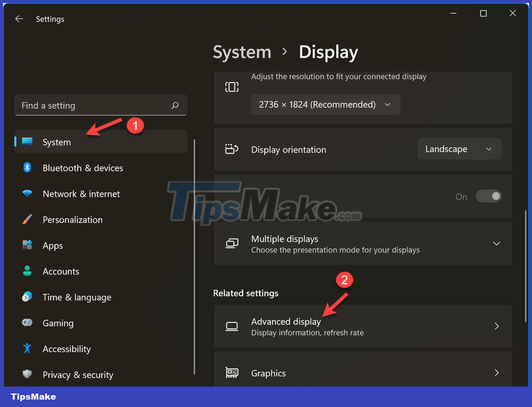
Task: Expand the Multiple displays section
Action: (x=496, y=243)
